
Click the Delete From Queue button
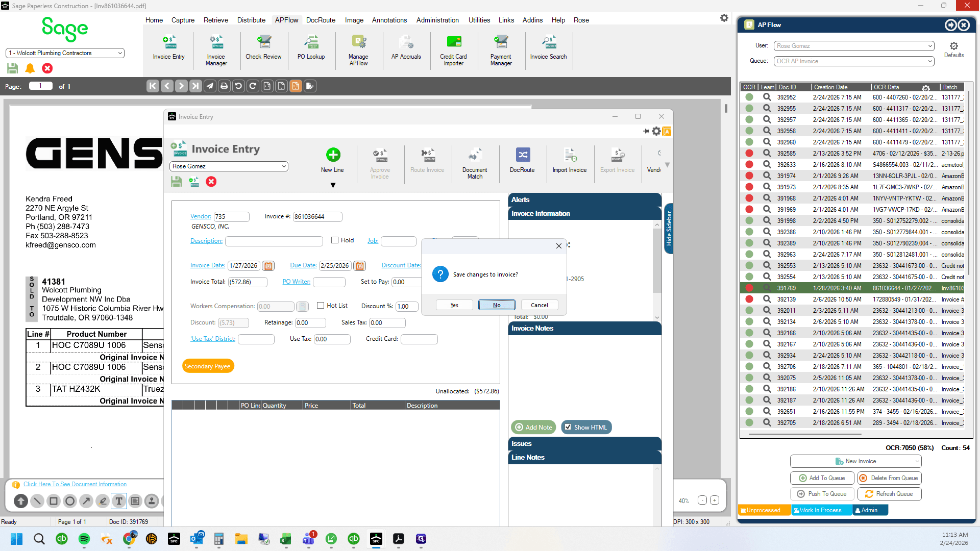pos(889,478)
